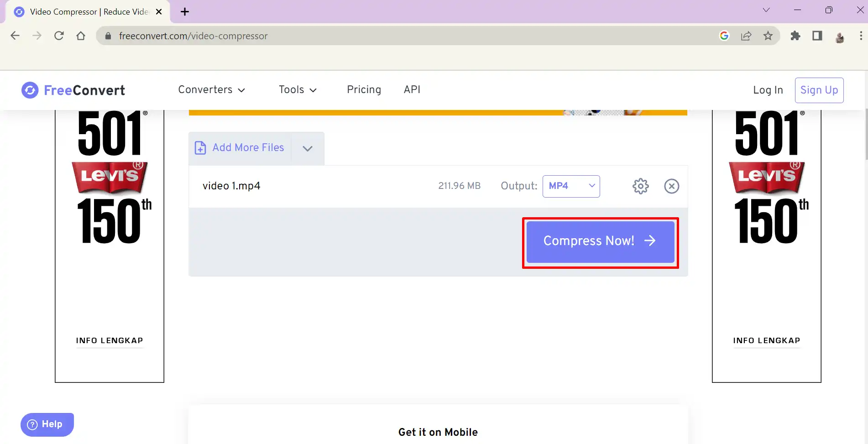
Task: Open advanced settings gear for video 1.mp4
Action: [x=640, y=186]
